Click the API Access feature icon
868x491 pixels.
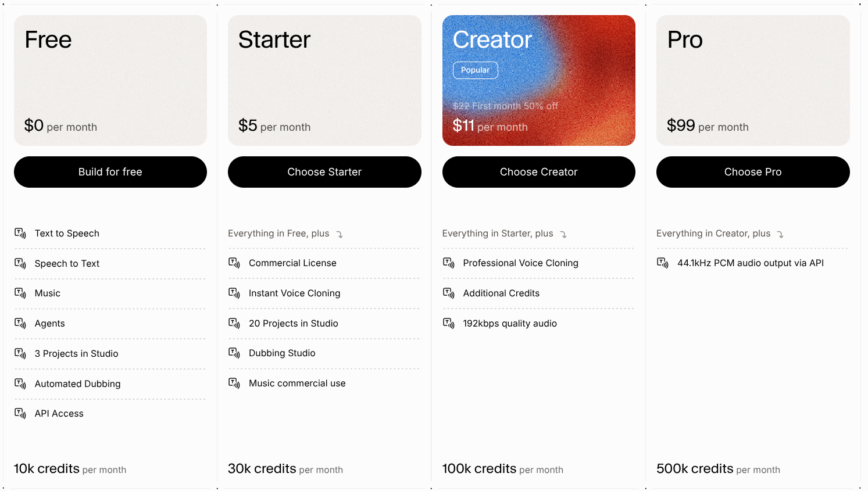tap(20, 413)
